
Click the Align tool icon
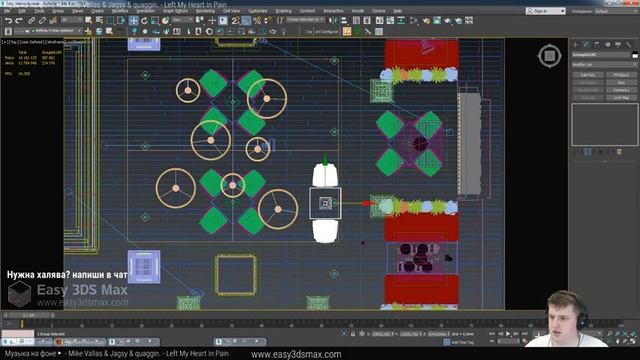[344, 20]
